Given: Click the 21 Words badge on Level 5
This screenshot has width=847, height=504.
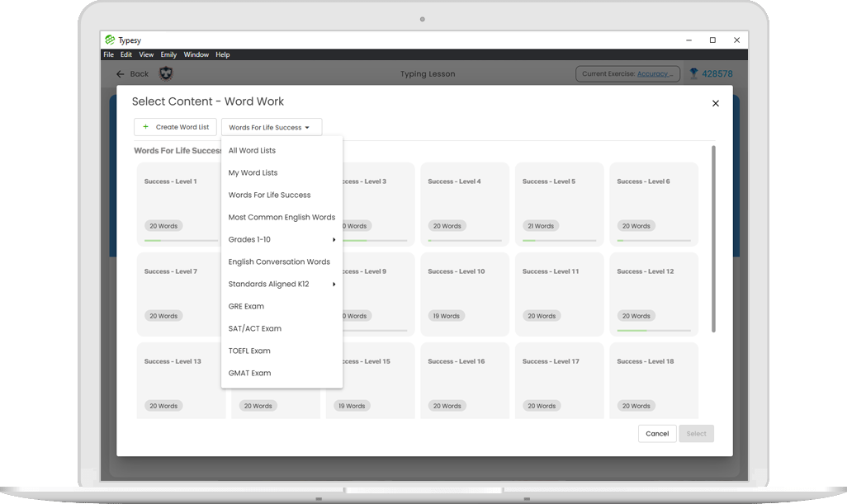Looking at the screenshot, I should coord(541,226).
